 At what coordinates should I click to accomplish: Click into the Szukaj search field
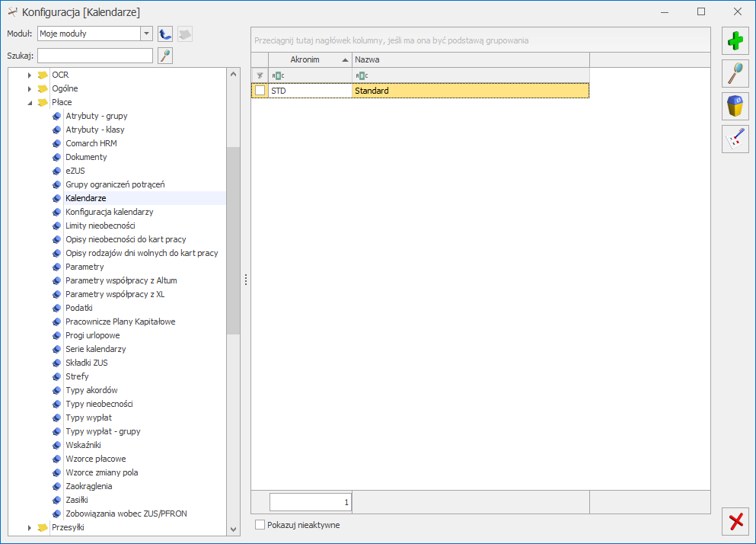95,56
